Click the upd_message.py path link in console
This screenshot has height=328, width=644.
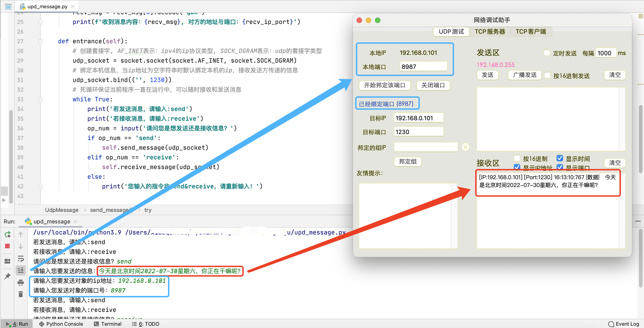point(190,232)
